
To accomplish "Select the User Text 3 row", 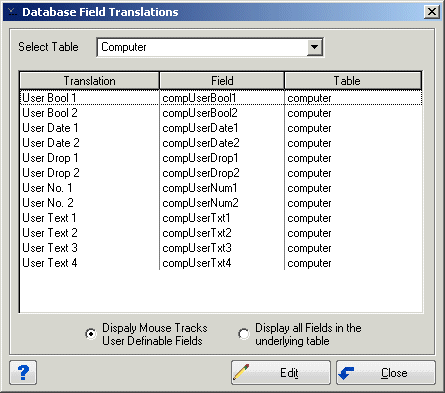I will coord(221,248).
